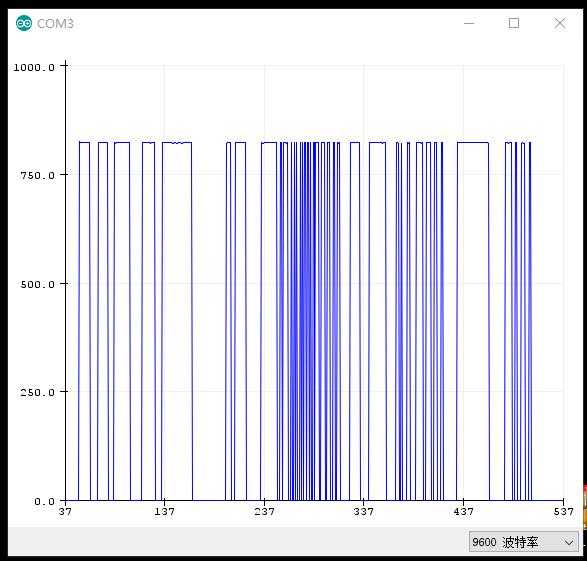Viewport: 587px width, 561px height.
Task: Click the 137 x-axis label
Action: pyautogui.click(x=164, y=512)
